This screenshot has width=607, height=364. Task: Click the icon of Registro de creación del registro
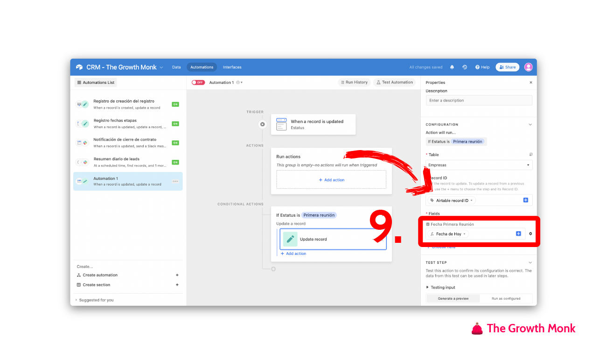point(83,104)
